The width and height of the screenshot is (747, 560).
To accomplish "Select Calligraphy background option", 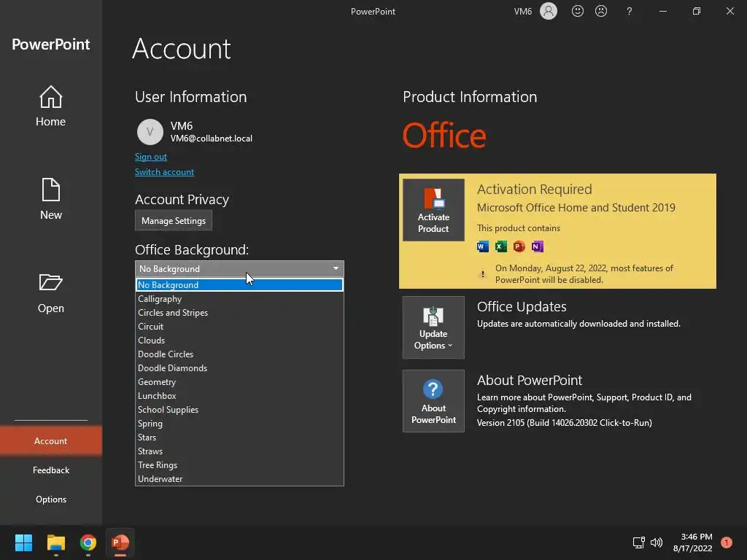I will 239,298.
